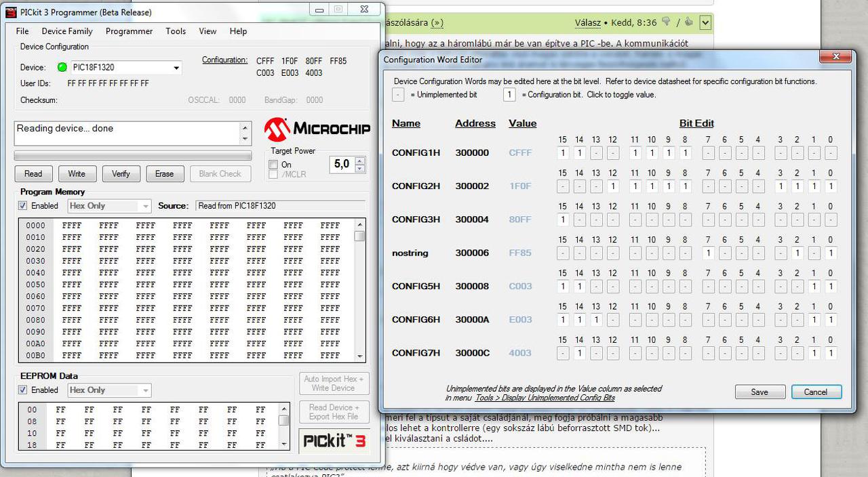Decrease target voltage with down arrow

[360, 168]
